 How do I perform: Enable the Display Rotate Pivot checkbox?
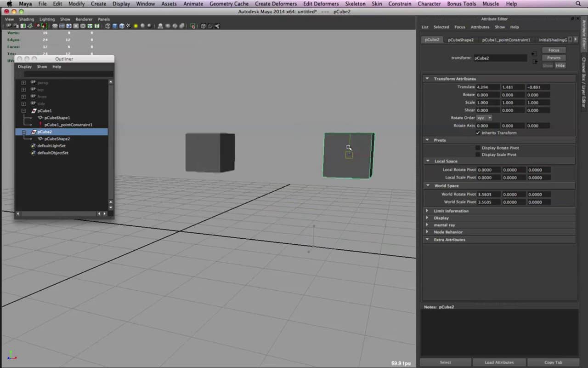click(x=478, y=148)
